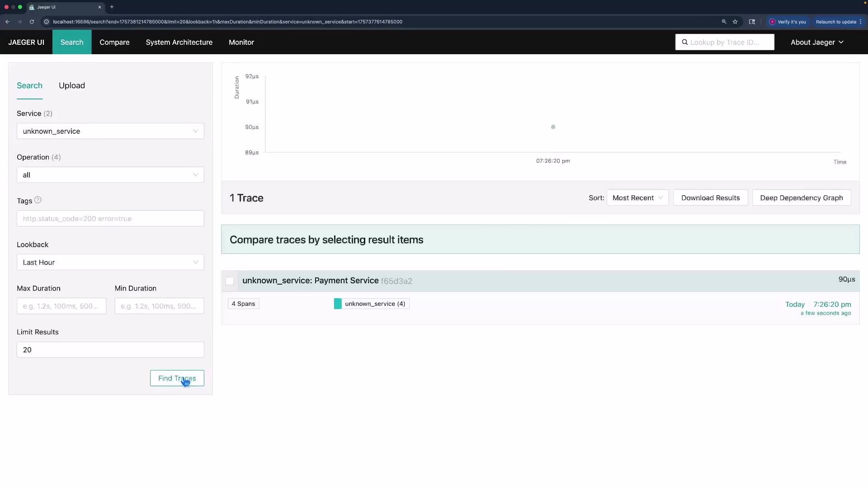Open the unknown_service: Payment Service trace
Image resolution: width=868 pixels, height=488 pixels.
coord(311,281)
